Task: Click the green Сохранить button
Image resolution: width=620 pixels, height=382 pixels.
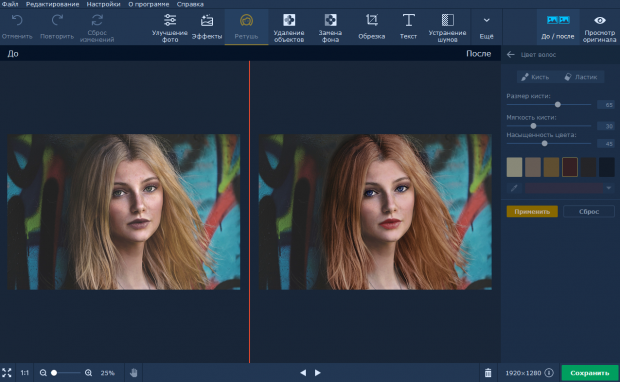Action: (x=590, y=373)
